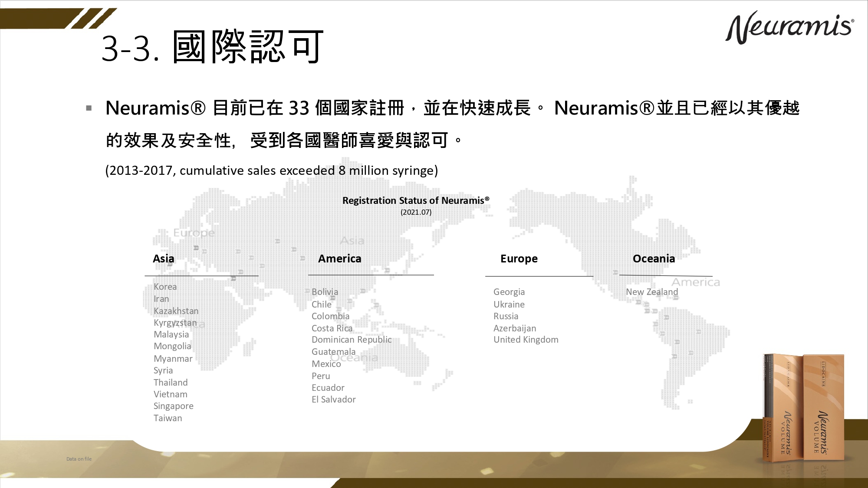
Task: Select "New Zealand" under Oceania
Action: pyautogui.click(x=652, y=292)
